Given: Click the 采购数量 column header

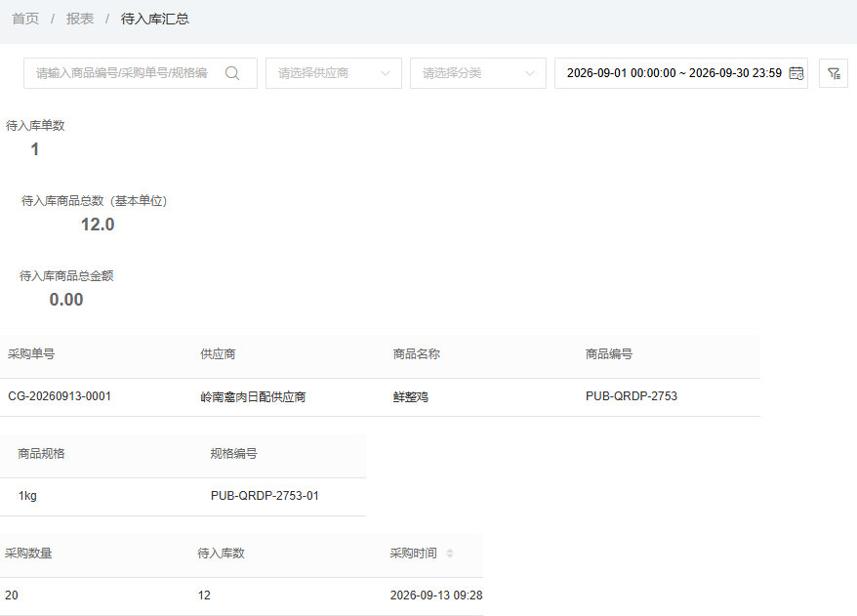Looking at the screenshot, I should click(x=28, y=554).
